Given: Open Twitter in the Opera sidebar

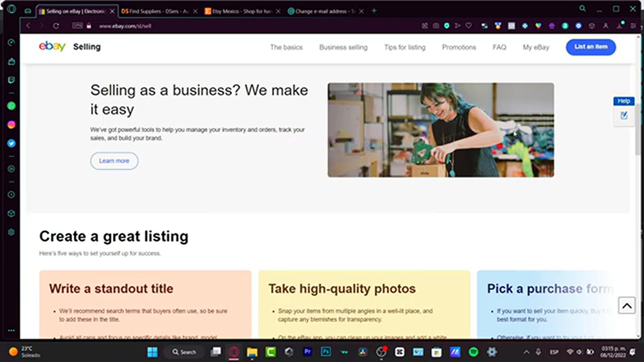Looking at the screenshot, I should tap(11, 143).
